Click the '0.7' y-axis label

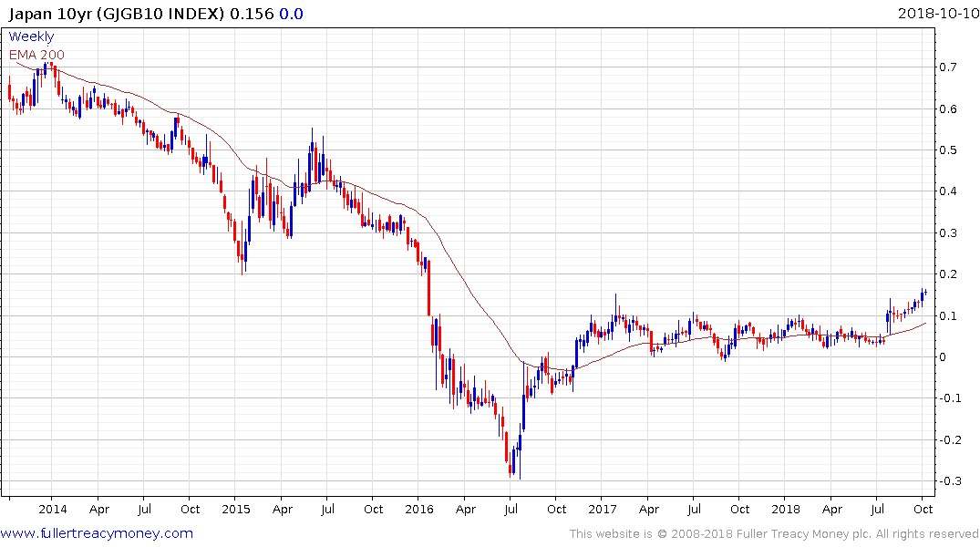[x=948, y=67]
